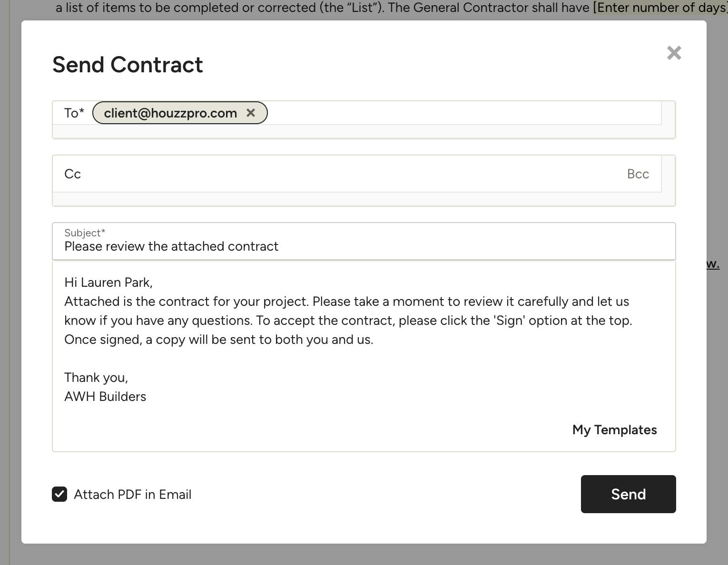Click the underlined link at the right edge
The width and height of the screenshot is (728, 565).
point(713,264)
